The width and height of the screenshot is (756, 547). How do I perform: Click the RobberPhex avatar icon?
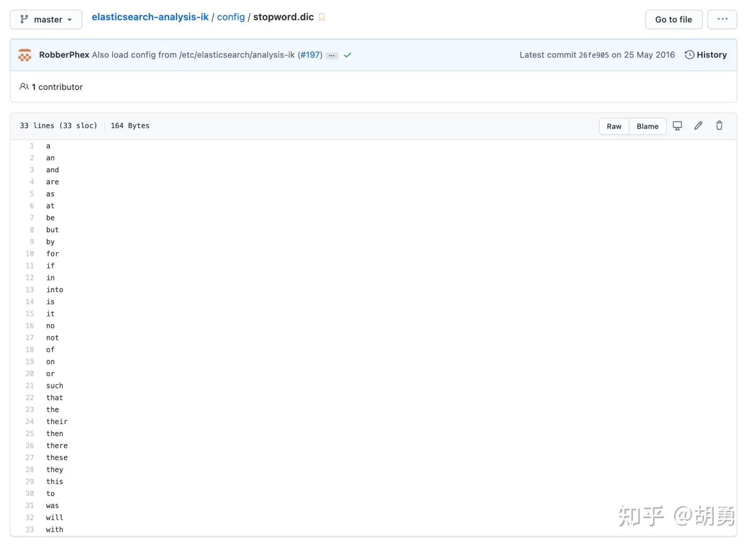[25, 55]
